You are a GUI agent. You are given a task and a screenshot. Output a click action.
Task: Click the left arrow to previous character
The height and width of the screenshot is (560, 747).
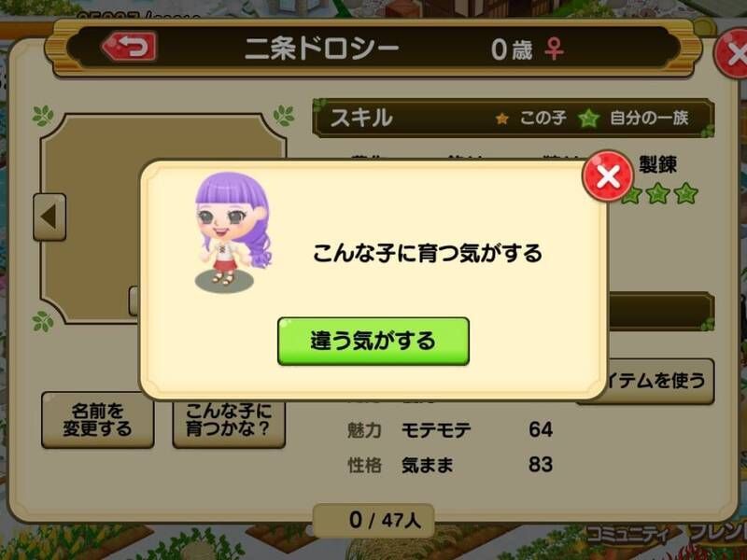coord(49,217)
